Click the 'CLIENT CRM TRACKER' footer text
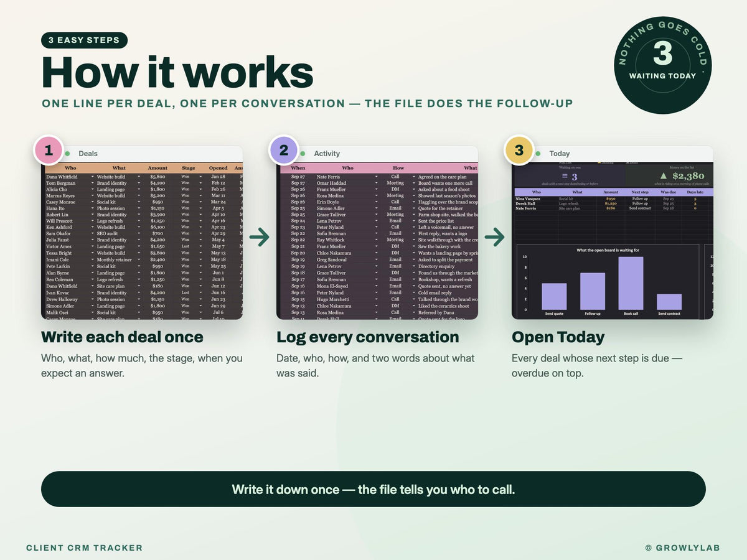 click(85, 548)
